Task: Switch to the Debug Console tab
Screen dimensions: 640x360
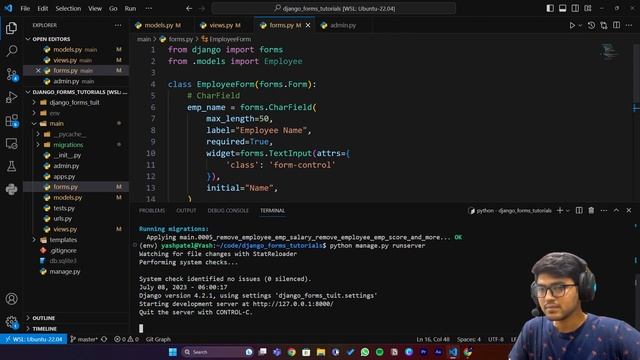Action: [x=228, y=211]
